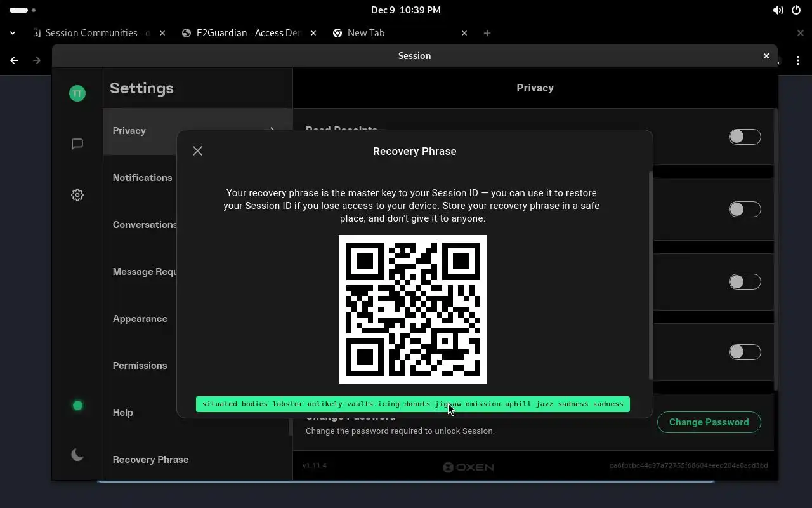Click the Session window title text

415,56
